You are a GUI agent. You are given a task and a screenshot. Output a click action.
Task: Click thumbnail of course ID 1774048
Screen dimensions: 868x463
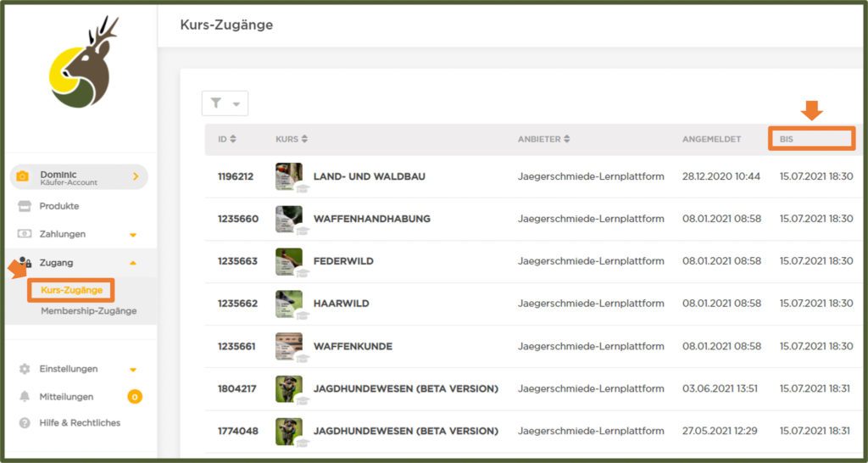point(290,432)
